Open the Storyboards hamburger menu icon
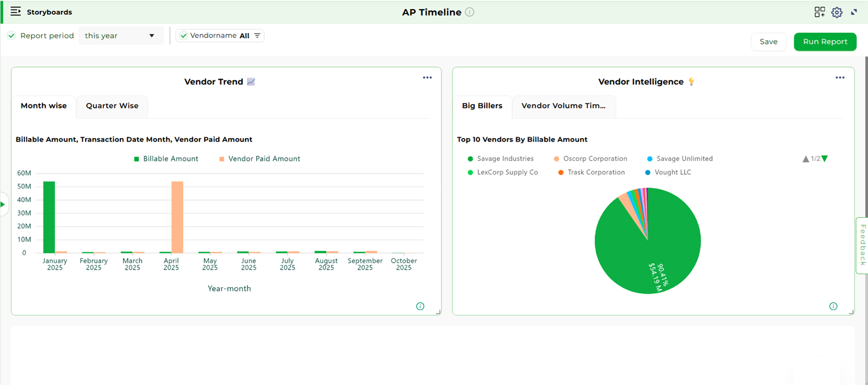 (15, 11)
